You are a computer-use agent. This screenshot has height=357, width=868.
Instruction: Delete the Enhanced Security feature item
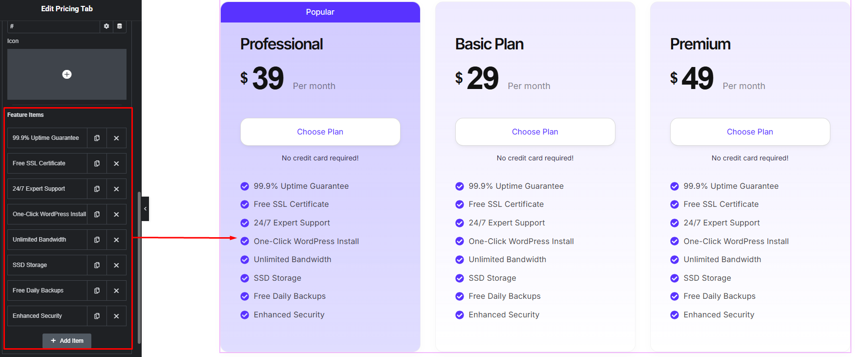point(116,316)
